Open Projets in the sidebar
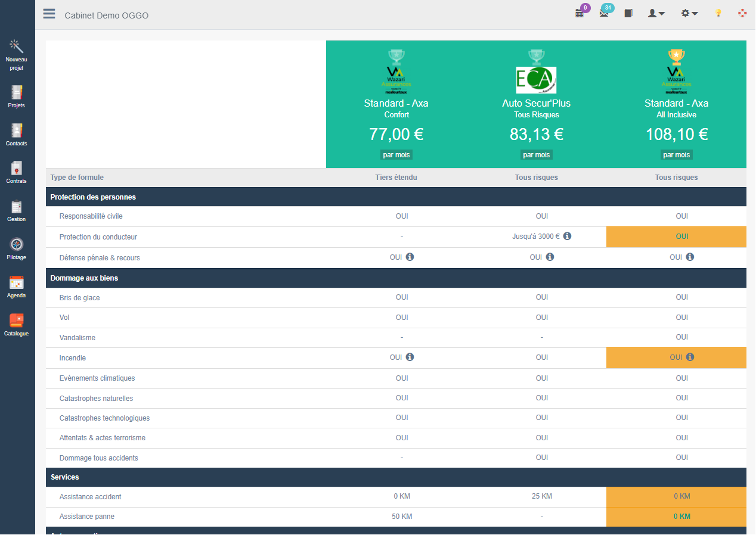 click(16, 94)
